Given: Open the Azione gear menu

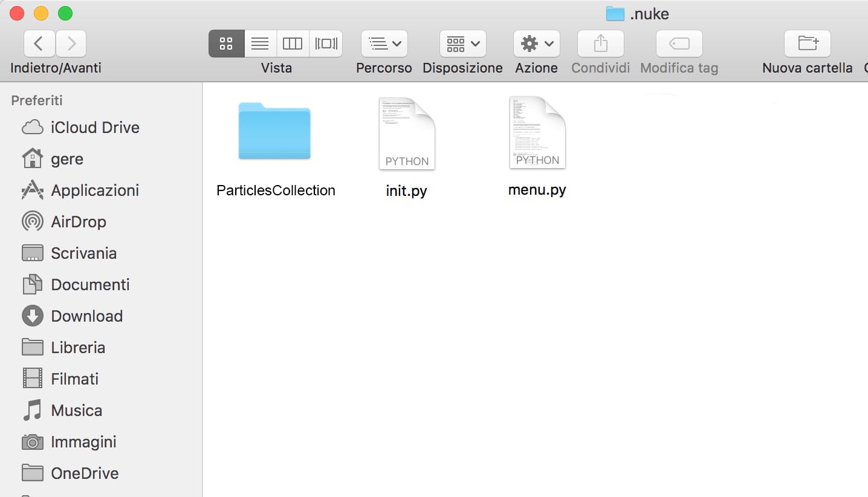Looking at the screenshot, I should (536, 43).
